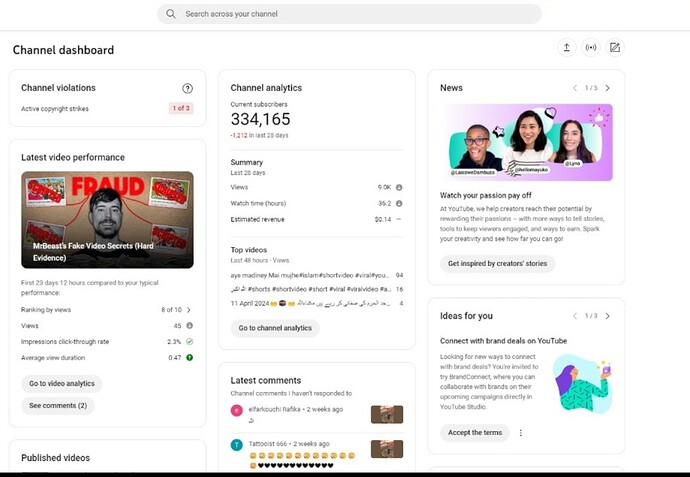The height and width of the screenshot is (477, 690).
Task: Click Get inspired by creators' stories
Action: click(497, 264)
